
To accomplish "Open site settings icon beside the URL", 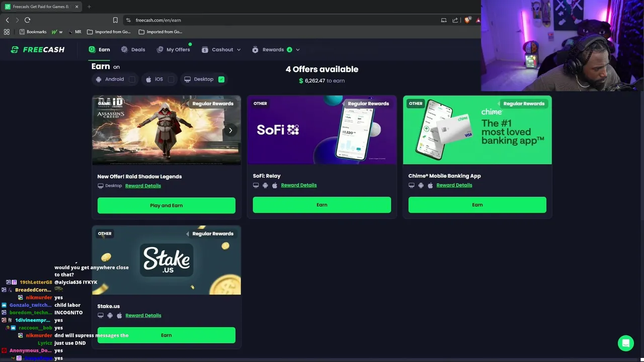I will (x=128, y=20).
